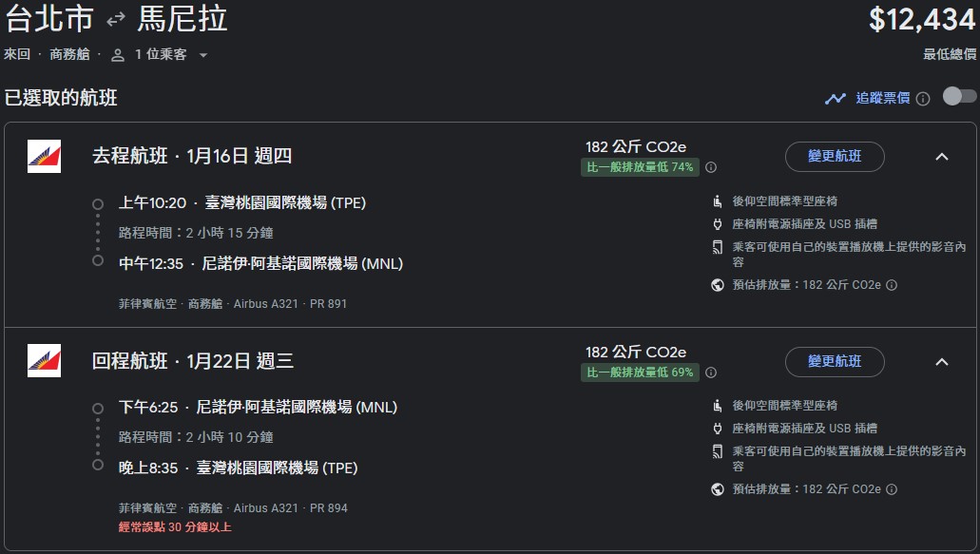
Task: Collapse the outbound flight details chevron
Action: [941, 158]
